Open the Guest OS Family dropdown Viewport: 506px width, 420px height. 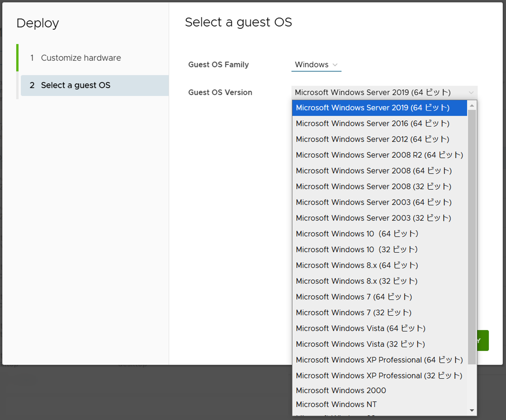coord(316,65)
